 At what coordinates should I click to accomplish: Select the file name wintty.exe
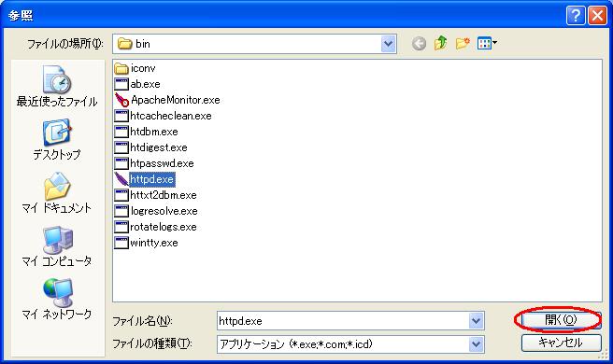[x=154, y=243]
